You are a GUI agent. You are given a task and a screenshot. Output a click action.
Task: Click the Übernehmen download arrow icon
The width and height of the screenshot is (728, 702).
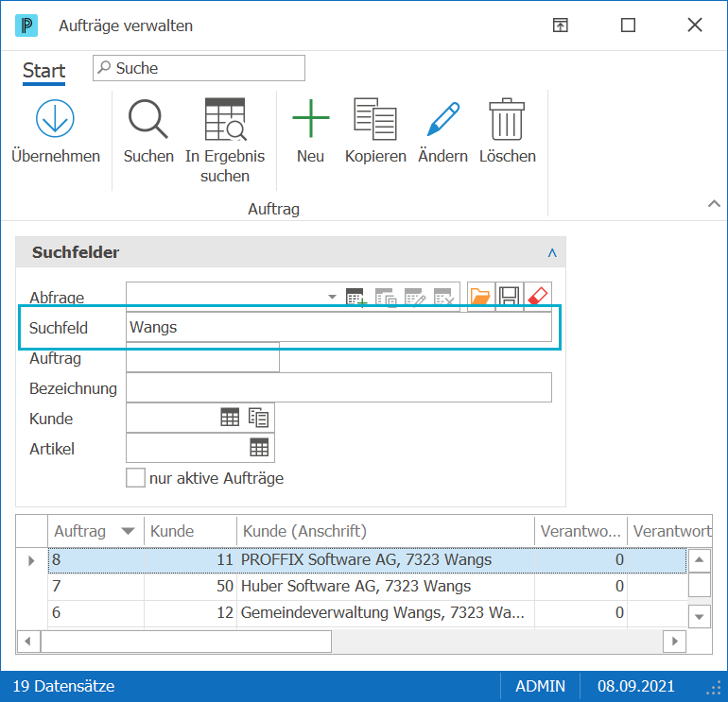(x=55, y=118)
